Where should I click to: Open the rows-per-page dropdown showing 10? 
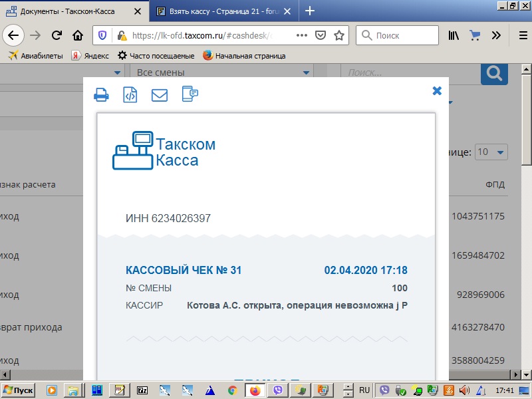click(x=491, y=152)
